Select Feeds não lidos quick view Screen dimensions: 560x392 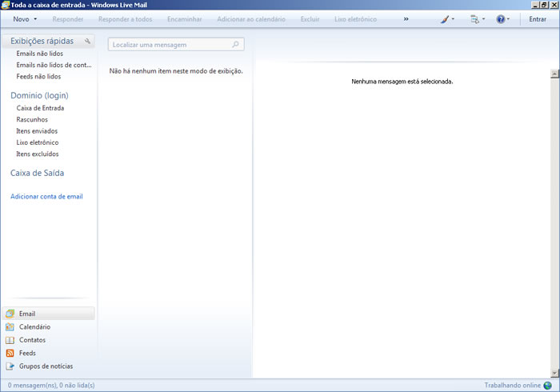tap(38, 77)
